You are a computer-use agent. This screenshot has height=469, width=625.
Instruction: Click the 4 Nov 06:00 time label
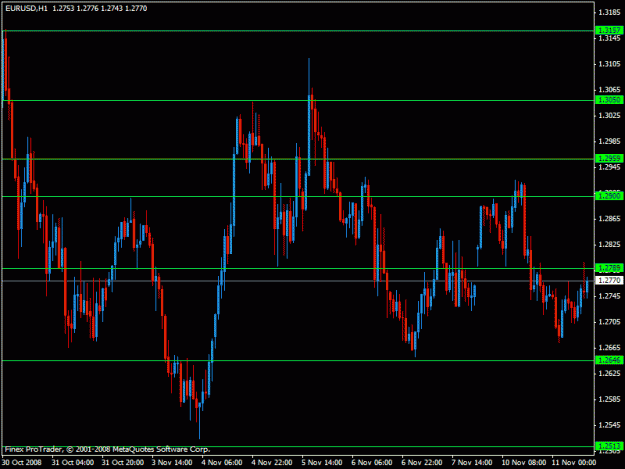pyautogui.click(x=222, y=463)
